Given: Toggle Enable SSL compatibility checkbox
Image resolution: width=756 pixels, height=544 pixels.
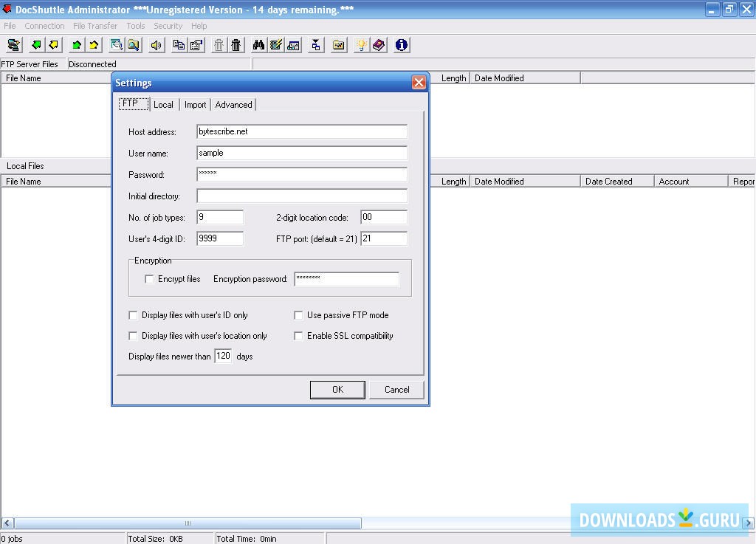Looking at the screenshot, I should tap(298, 336).
